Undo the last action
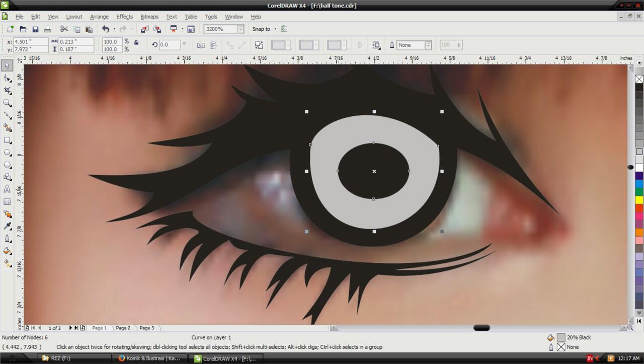This screenshot has width=644, height=364. [105, 29]
